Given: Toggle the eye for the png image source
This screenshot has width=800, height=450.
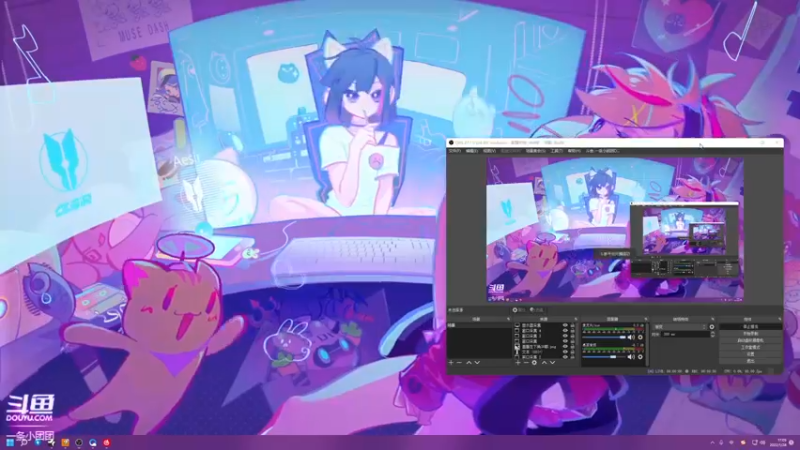Looking at the screenshot, I should pyautogui.click(x=565, y=346).
